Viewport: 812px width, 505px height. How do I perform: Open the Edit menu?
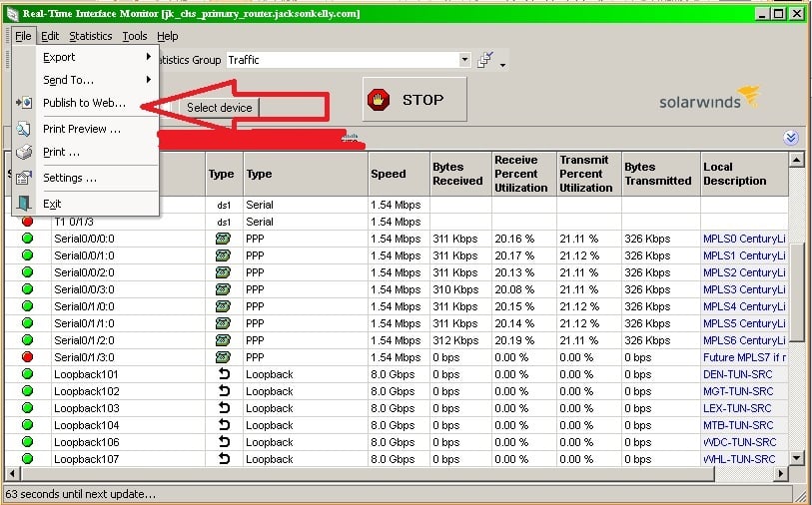[50, 36]
